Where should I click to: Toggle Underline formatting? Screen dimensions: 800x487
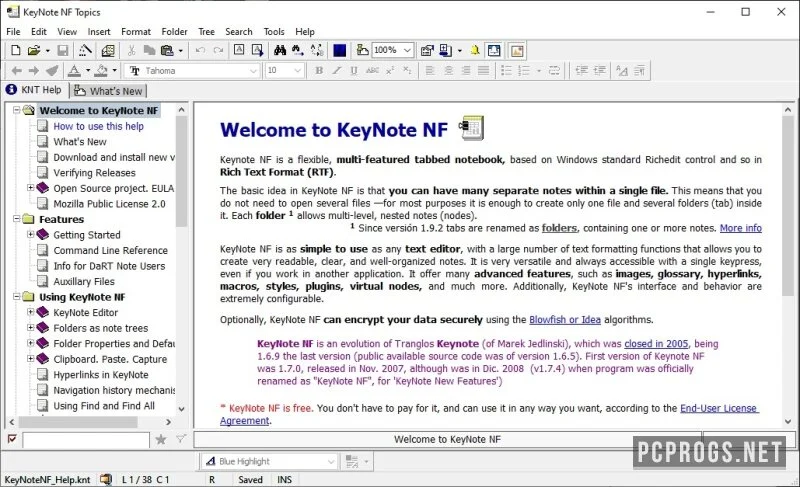(354, 70)
